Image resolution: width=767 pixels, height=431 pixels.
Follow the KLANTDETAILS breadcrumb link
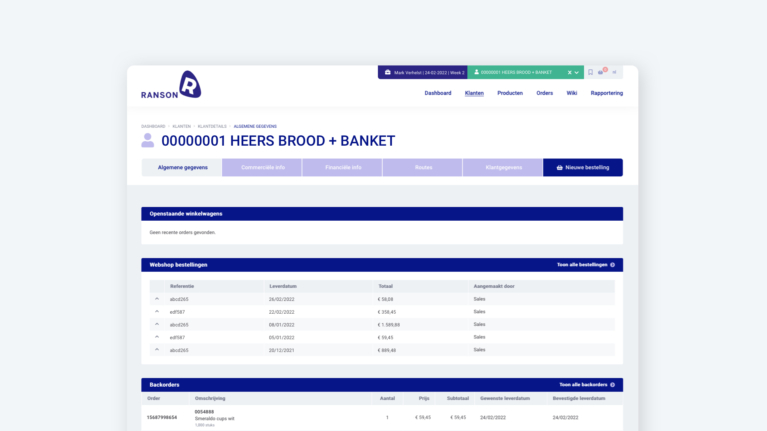212,126
